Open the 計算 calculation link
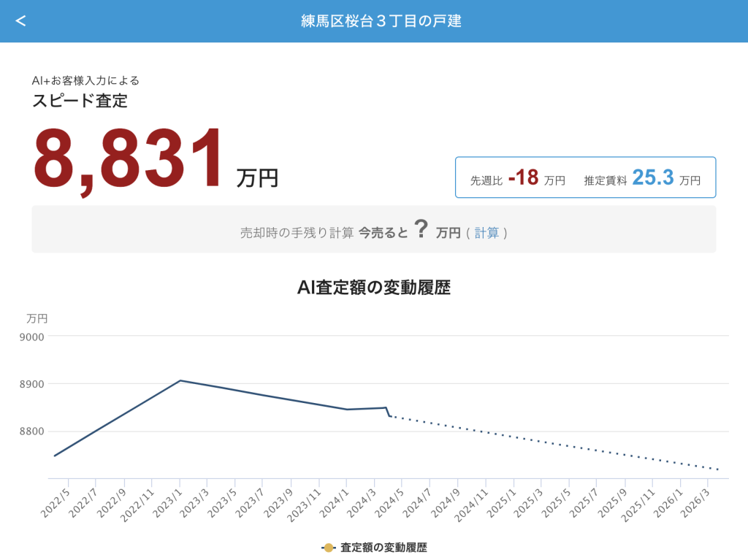This screenshot has width=748, height=560. tap(486, 232)
